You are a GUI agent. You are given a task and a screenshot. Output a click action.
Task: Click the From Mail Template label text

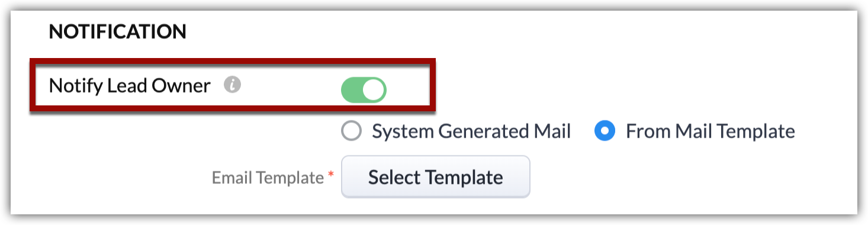coord(710,131)
